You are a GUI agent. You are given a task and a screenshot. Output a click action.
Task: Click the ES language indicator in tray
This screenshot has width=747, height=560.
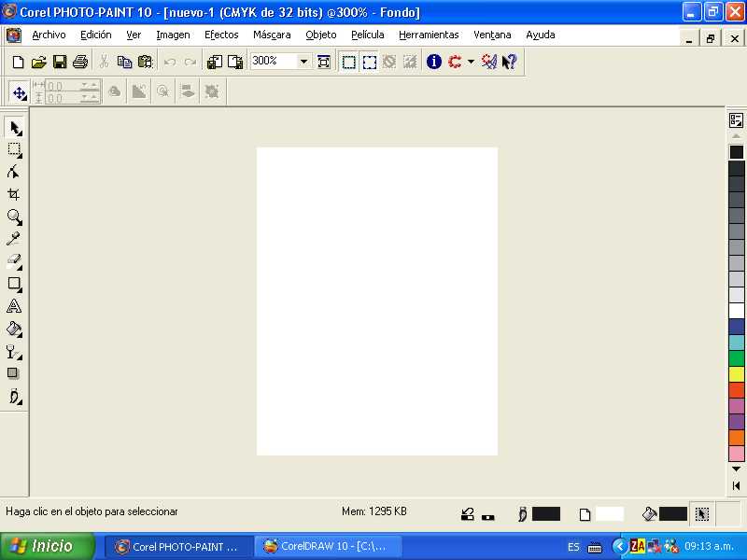pos(573,547)
